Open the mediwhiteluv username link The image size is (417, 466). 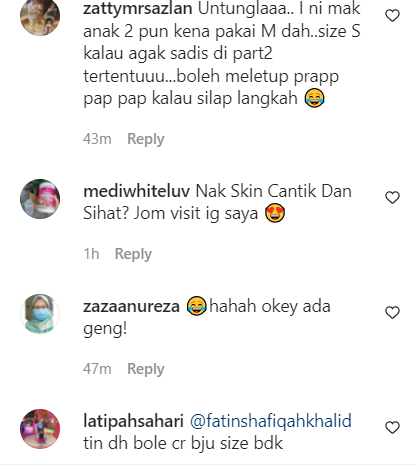pos(137,191)
